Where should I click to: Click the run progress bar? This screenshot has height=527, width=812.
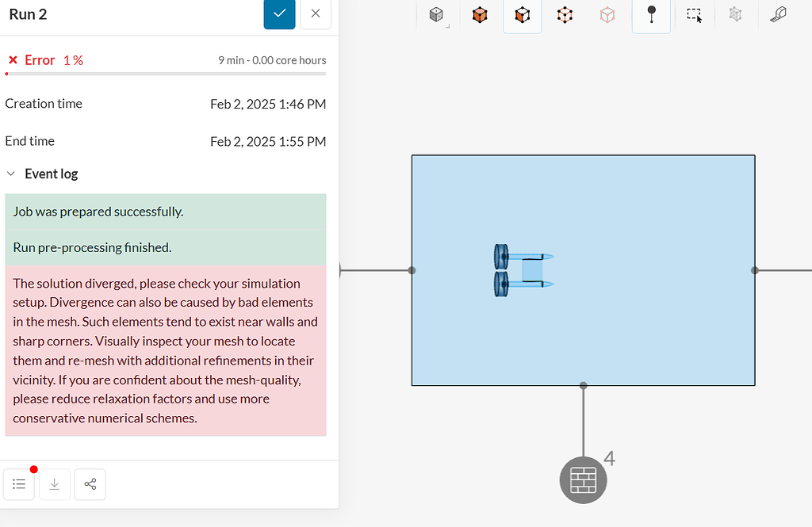(166, 74)
